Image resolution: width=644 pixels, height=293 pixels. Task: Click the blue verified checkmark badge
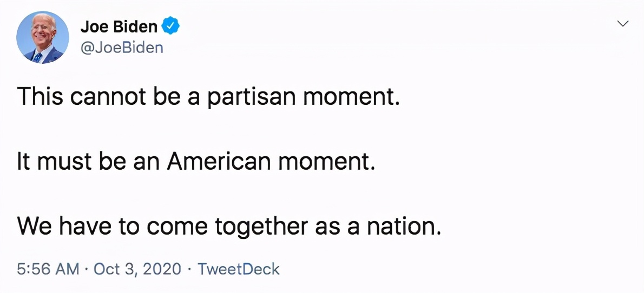[171, 25]
